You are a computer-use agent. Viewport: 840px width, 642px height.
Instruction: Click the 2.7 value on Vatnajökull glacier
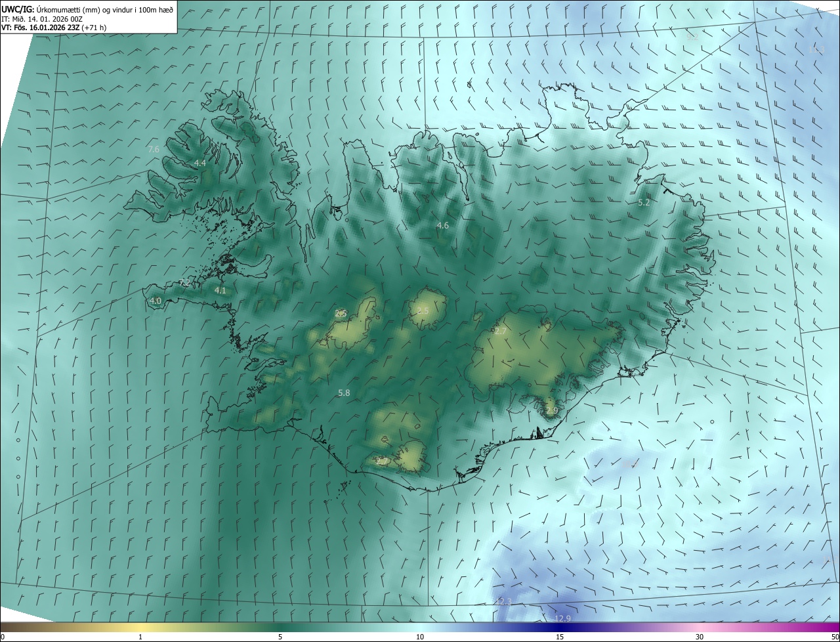click(500, 332)
